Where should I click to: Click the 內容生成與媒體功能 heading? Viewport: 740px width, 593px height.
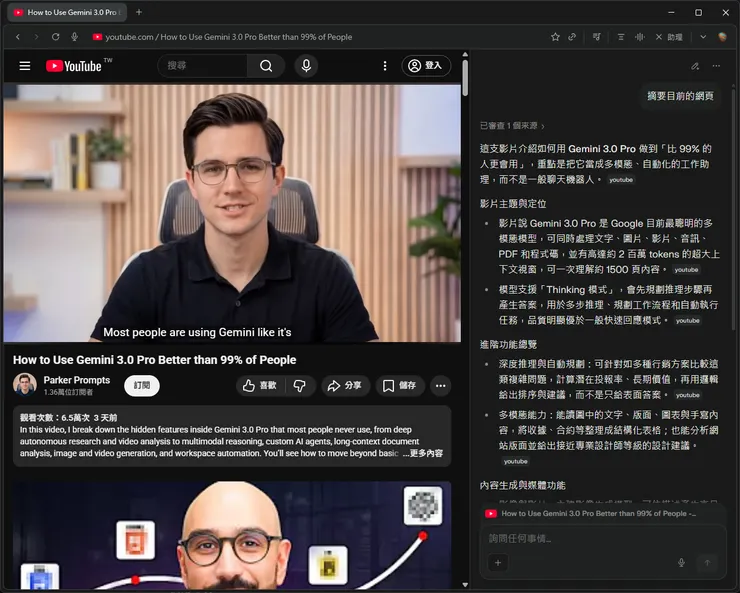pyautogui.click(x=522, y=485)
